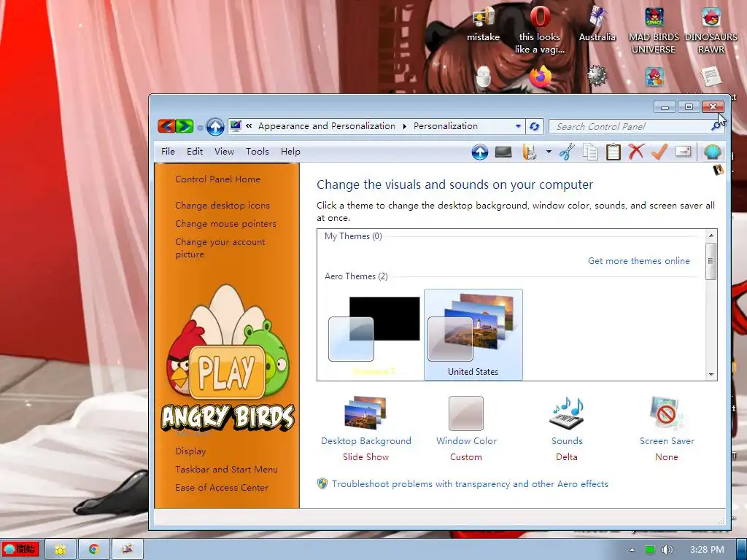Open Taskbar and Start Menu link
The width and height of the screenshot is (747, 560).
[226, 469]
